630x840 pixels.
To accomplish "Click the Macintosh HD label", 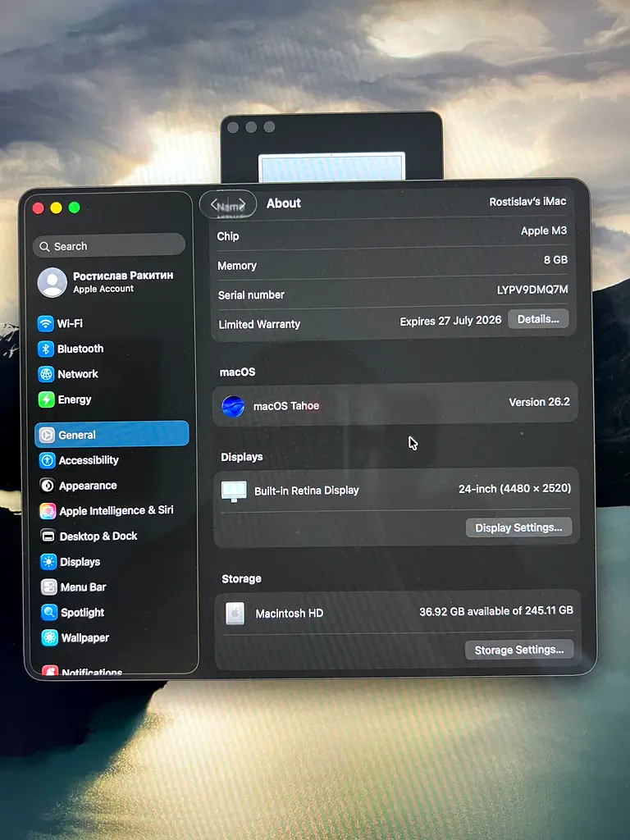I will point(290,614).
